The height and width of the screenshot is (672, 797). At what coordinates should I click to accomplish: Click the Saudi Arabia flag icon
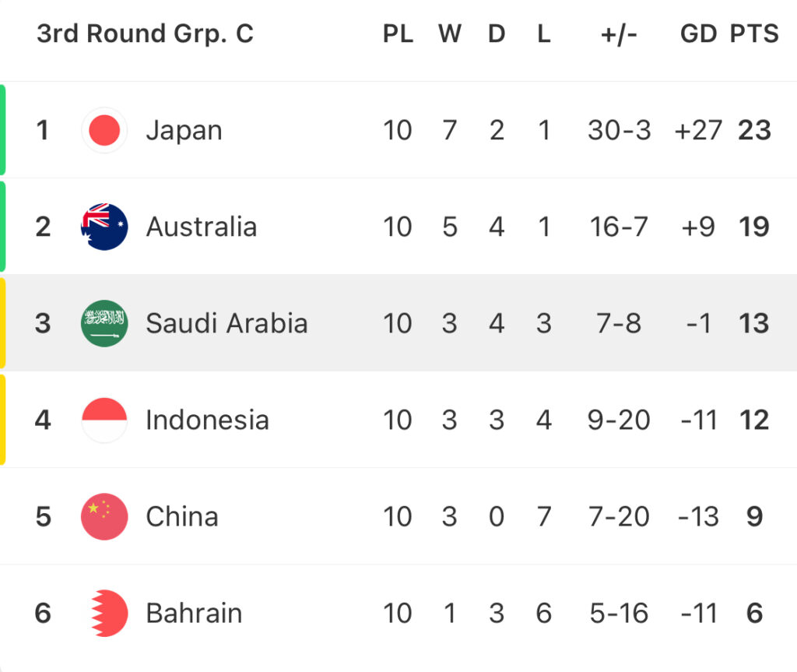pos(104,323)
